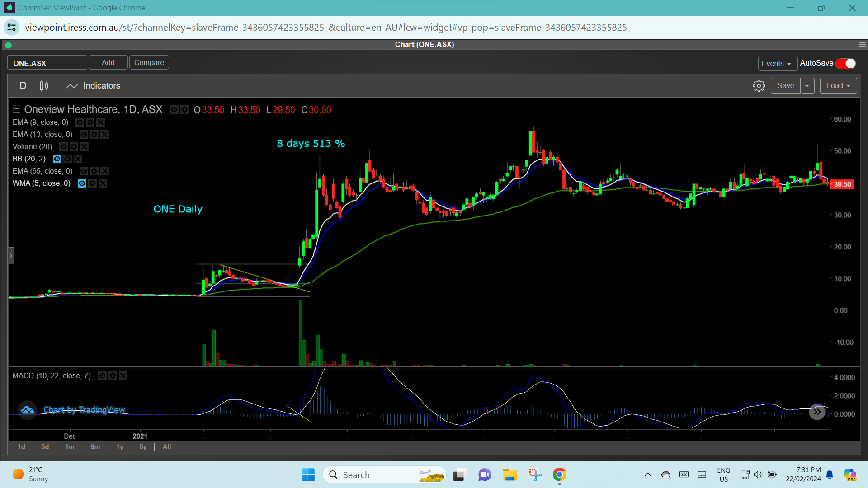Image resolution: width=868 pixels, height=488 pixels.
Task: Open chart settings gear
Action: tap(759, 86)
